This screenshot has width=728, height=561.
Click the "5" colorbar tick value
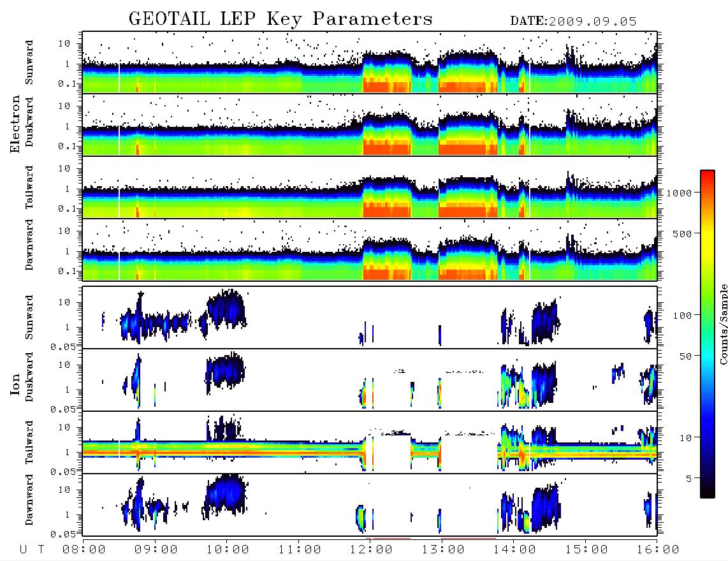point(689,478)
